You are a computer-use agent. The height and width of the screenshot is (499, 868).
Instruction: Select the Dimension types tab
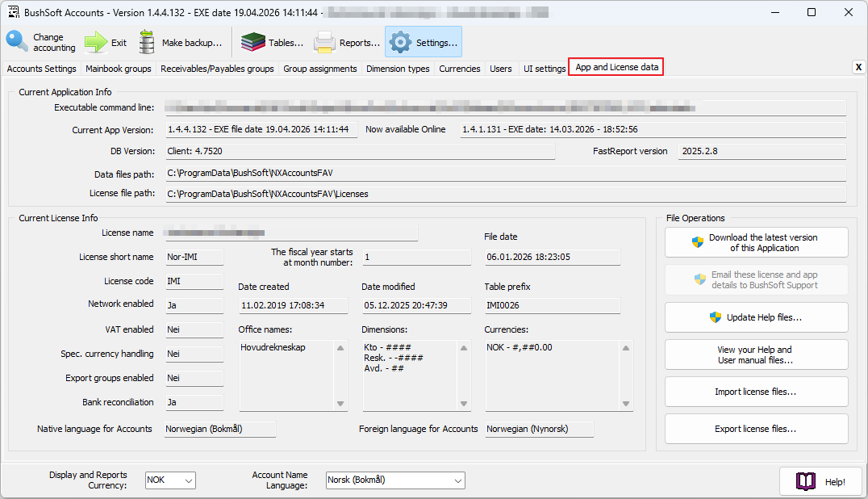398,69
